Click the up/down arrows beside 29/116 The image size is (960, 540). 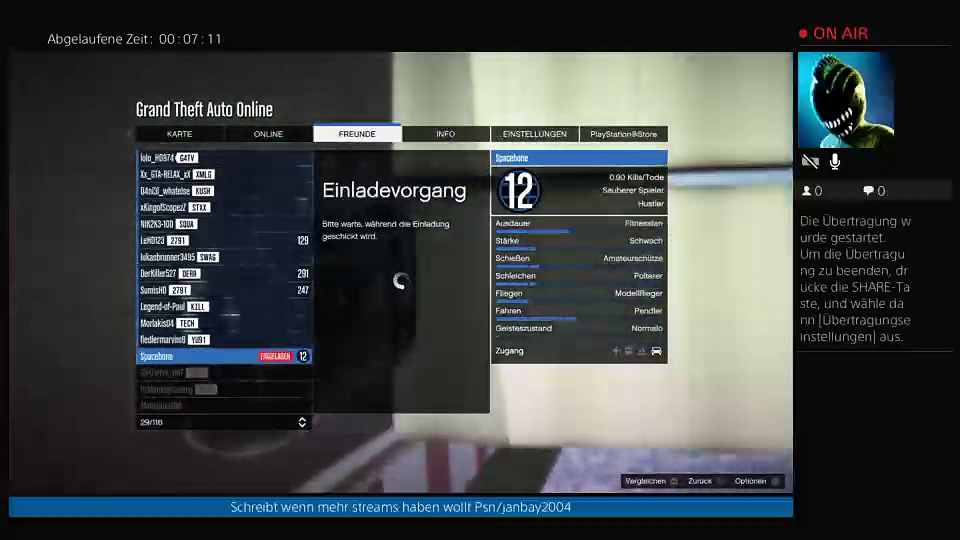coord(303,423)
